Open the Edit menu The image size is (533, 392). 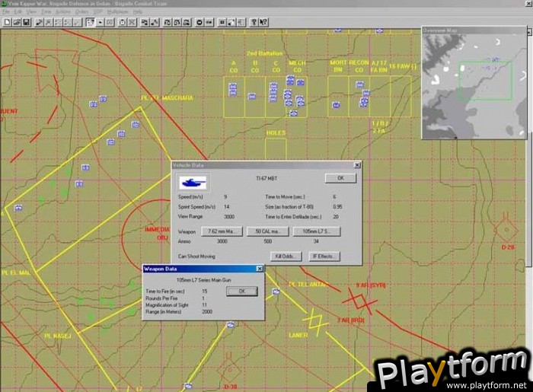pos(18,11)
